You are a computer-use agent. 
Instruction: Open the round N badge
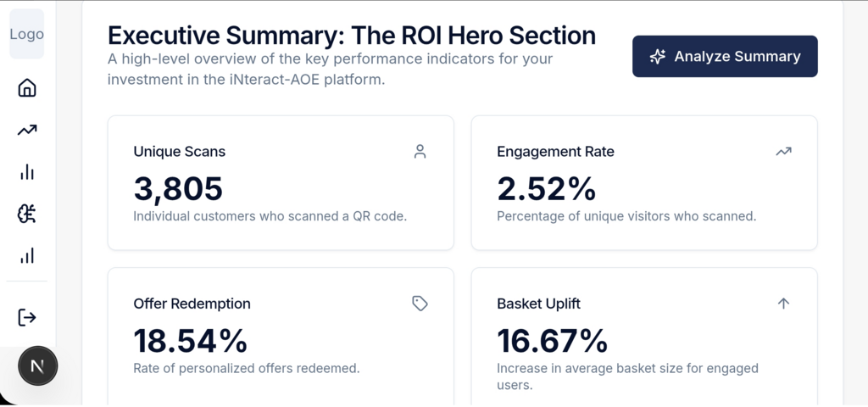coord(38,366)
